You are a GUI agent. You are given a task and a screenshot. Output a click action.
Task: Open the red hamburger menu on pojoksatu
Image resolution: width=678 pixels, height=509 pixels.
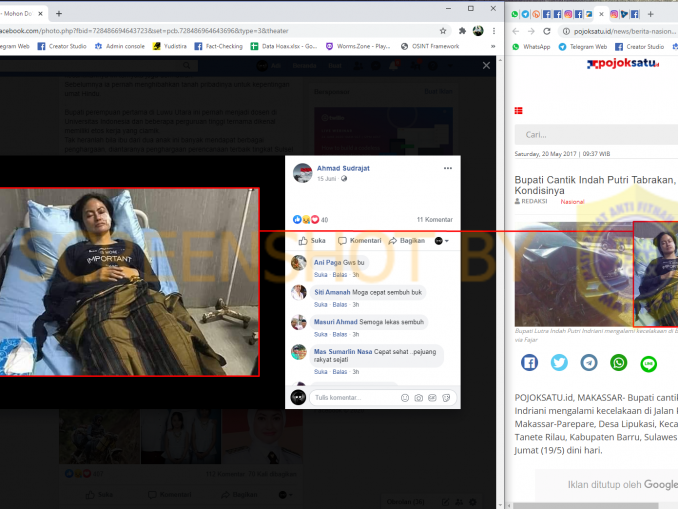(x=518, y=111)
